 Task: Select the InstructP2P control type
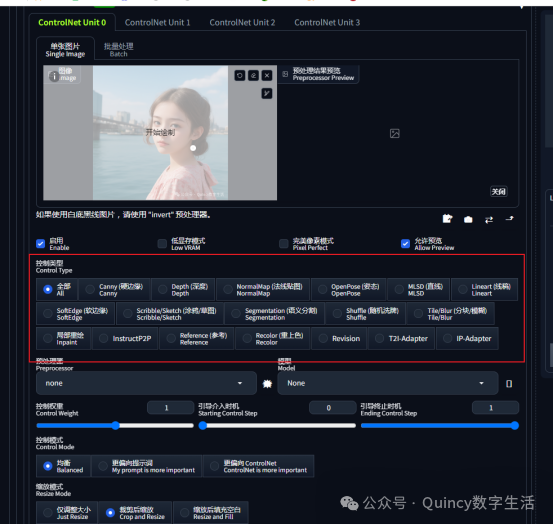[x=125, y=338]
